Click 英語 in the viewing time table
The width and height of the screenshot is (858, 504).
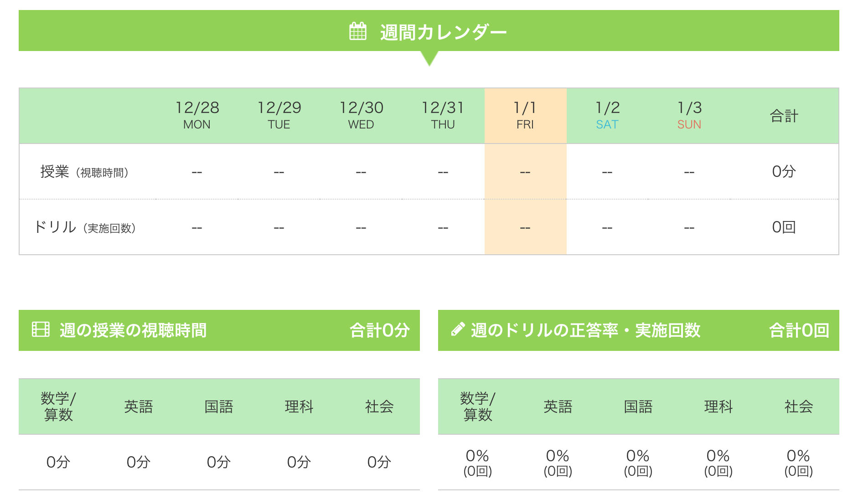(x=139, y=406)
